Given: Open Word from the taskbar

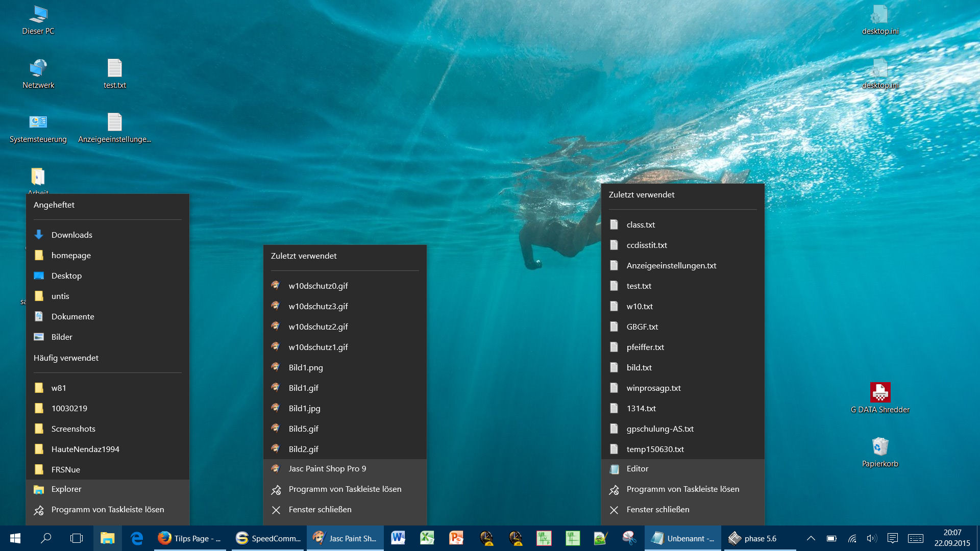Looking at the screenshot, I should pos(398,538).
